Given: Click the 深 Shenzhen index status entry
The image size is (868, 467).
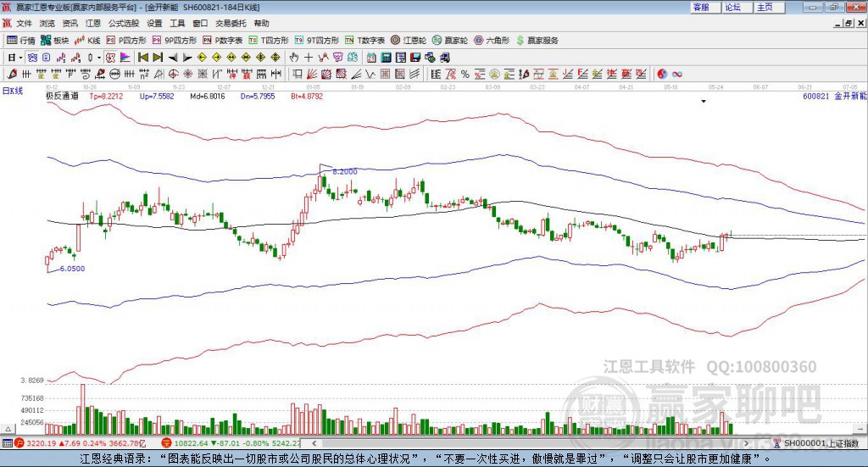Looking at the screenshot, I should (x=231, y=443).
